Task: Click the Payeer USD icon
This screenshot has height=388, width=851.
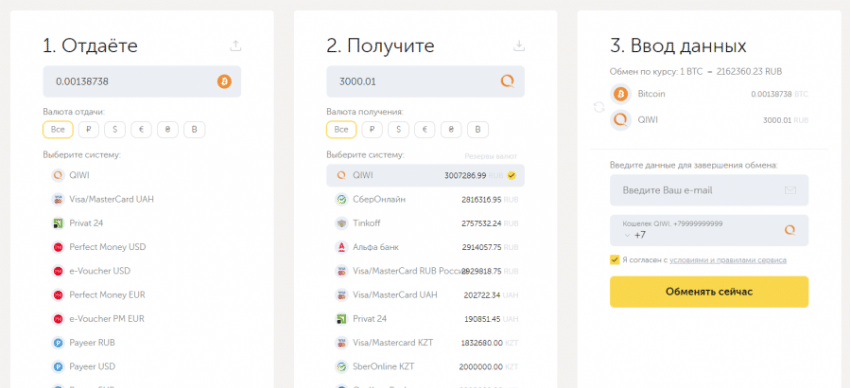Action: [x=58, y=366]
